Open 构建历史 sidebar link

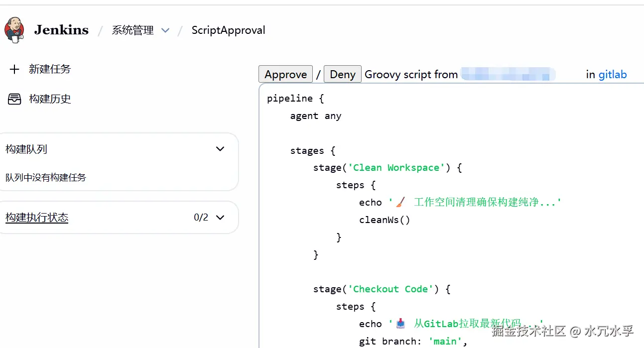click(50, 99)
